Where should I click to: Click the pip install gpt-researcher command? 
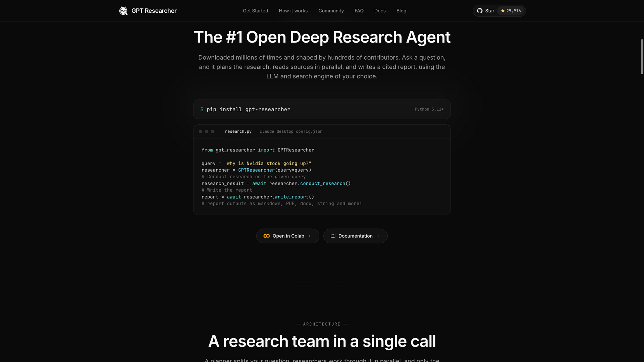pyautogui.click(x=248, y=109)
